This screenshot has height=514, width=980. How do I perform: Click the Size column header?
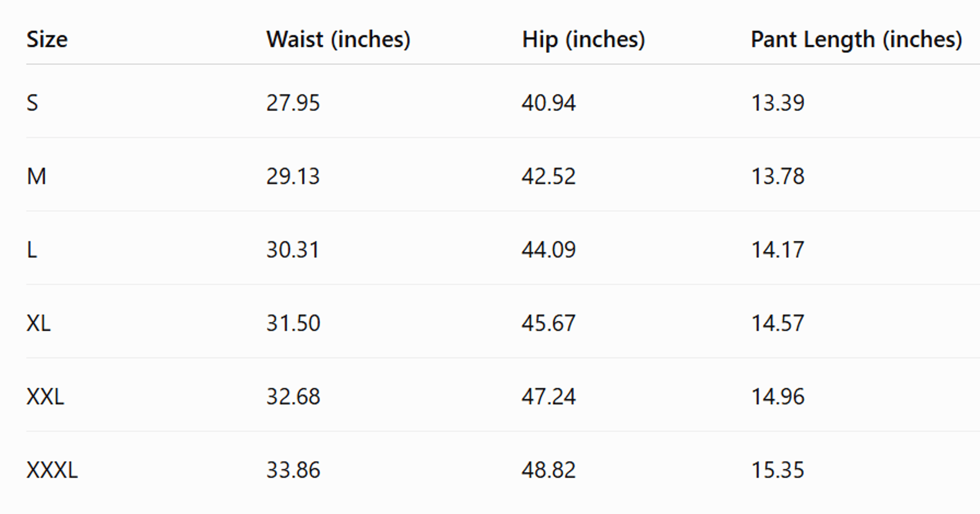(47, 39)
